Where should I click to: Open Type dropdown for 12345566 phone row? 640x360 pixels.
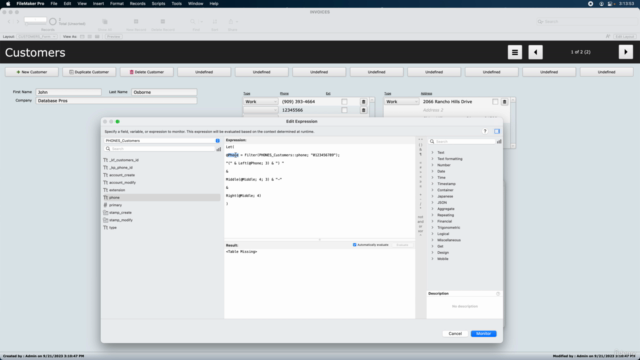click(x=260, y=110)
